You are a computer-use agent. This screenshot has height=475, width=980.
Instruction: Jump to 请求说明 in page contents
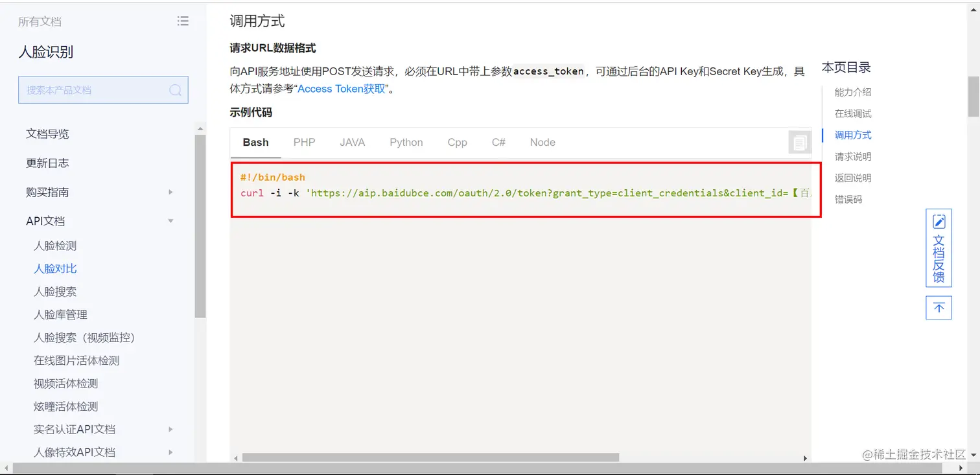(x=853, y=156)
